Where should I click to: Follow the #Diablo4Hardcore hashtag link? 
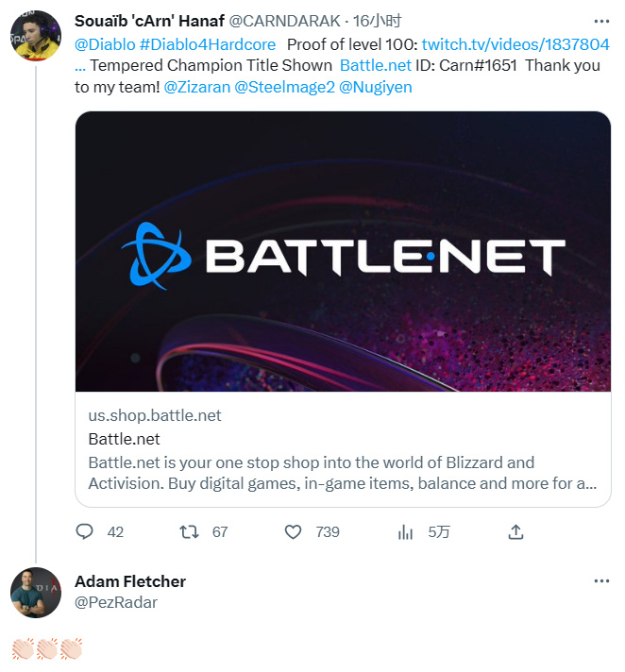(x=208, y=44)
